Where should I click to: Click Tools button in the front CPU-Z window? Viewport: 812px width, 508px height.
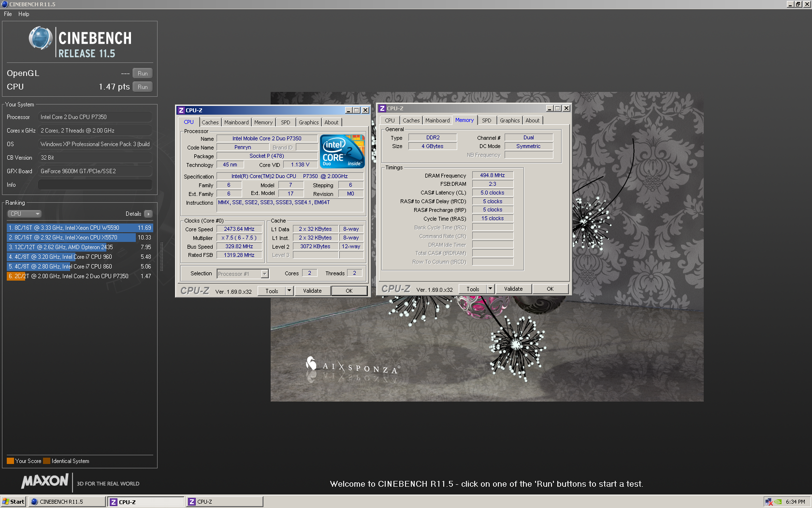pos(272,291)
